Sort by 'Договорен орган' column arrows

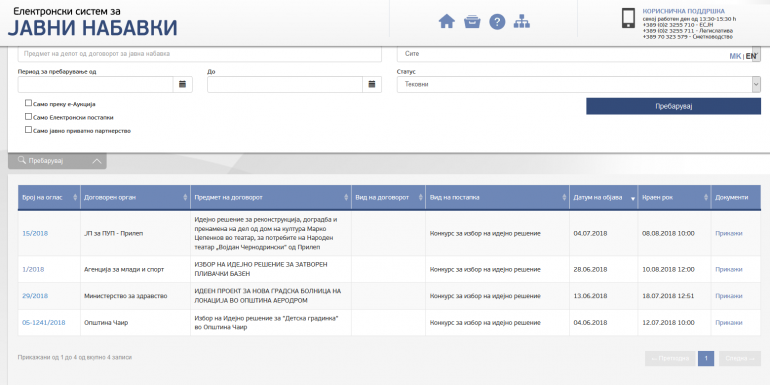pos(185,197)
